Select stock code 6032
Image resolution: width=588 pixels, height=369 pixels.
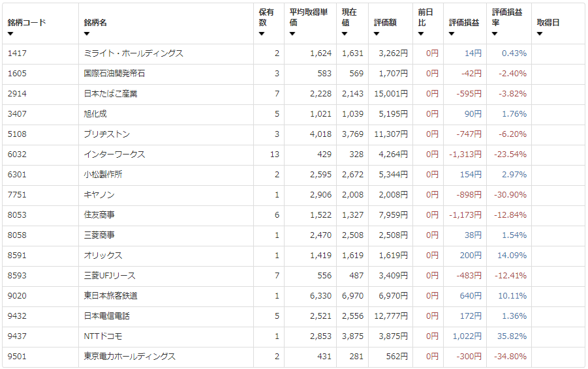(17, 155)
